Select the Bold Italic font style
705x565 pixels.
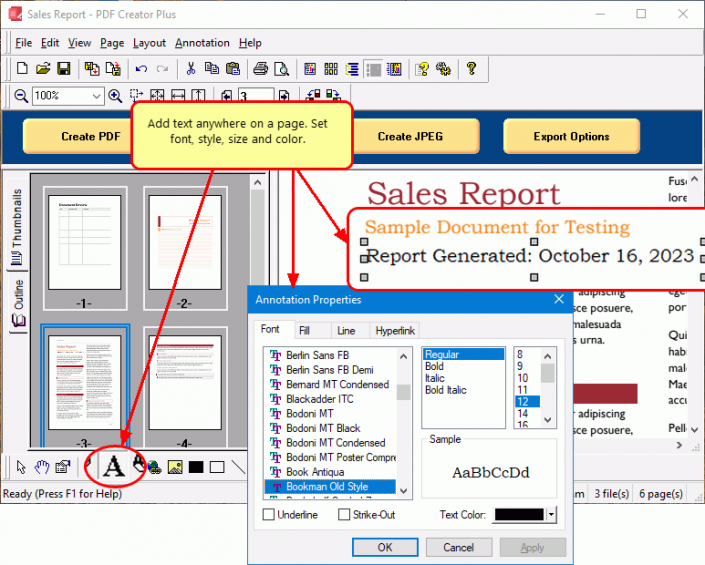pos(446,390)
